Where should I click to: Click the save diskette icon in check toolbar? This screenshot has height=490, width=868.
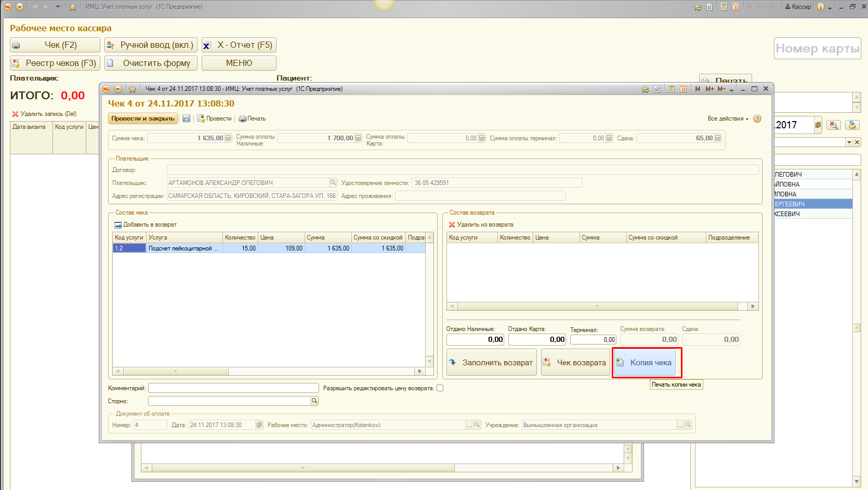(186, 118)
